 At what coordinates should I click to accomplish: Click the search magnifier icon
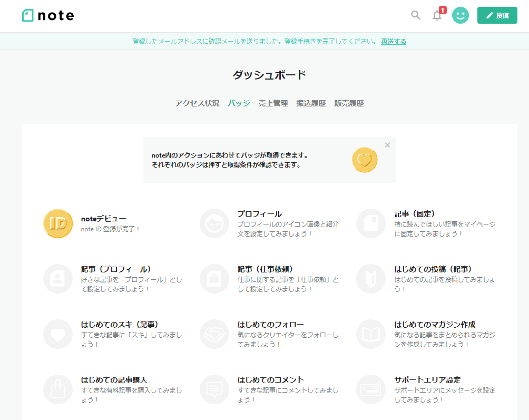pyautogui.click(x=416, y=15)
